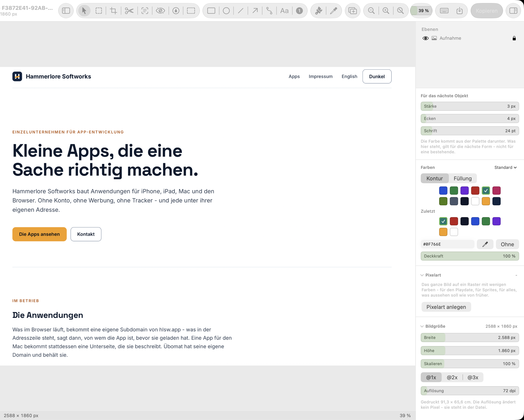Activate the text recognition tool

[145, 11]
